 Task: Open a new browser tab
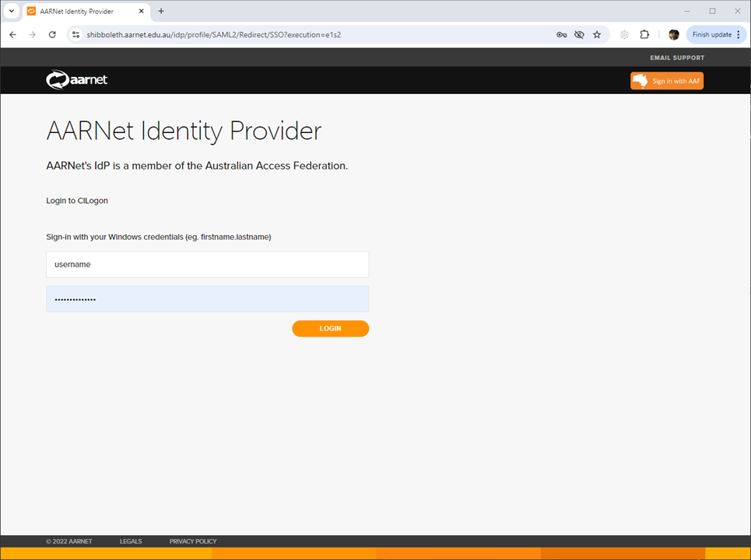click(x=161, y=11)
